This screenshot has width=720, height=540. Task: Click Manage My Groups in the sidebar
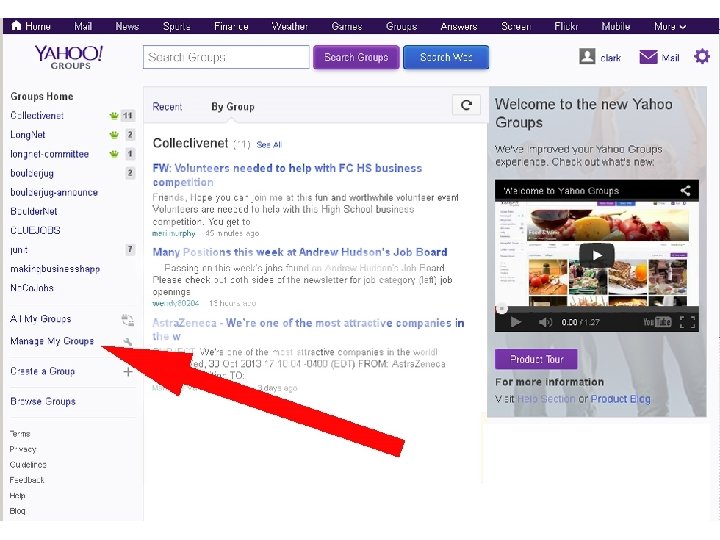(52, 341)
